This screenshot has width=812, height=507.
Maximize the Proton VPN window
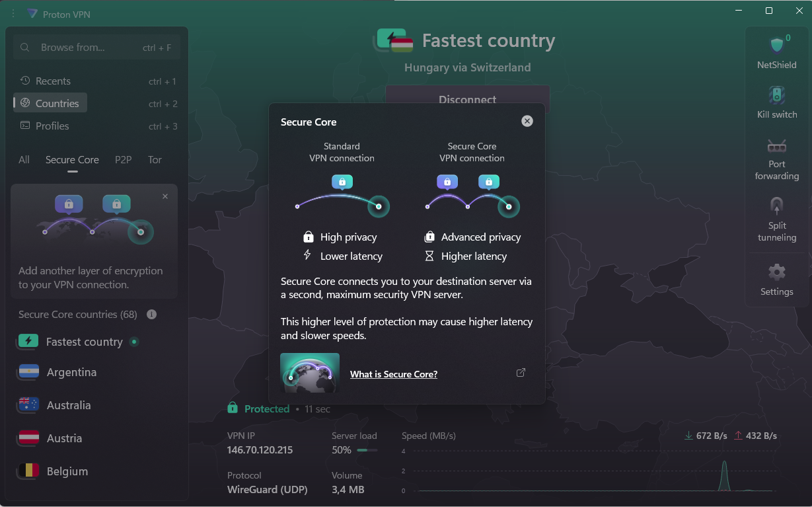[769, 11]
